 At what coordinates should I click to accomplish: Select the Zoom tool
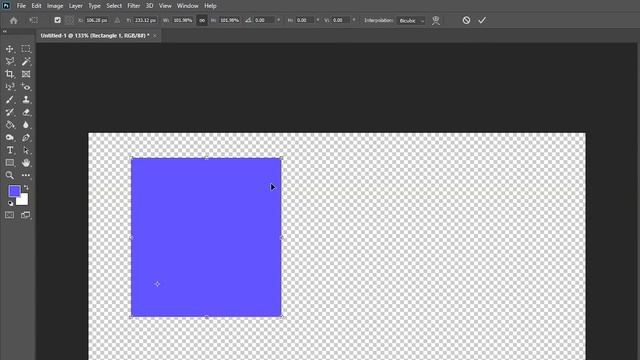10,176
